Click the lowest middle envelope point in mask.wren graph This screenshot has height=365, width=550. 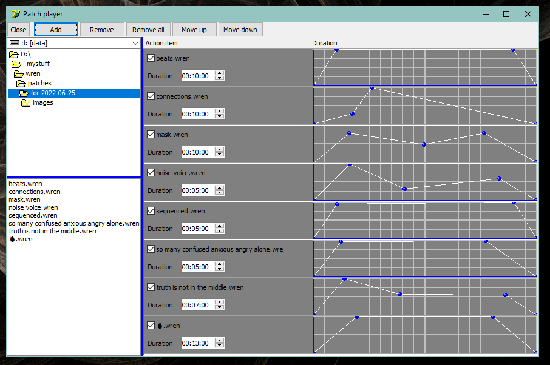point(424,144)
